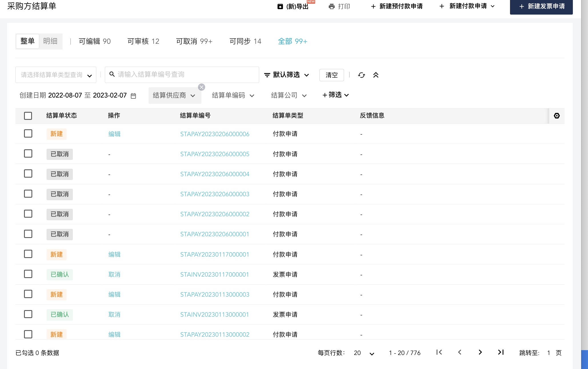
Task: Collapse filters with double-chevron up icon
Action: pyautogui.click(x=376, y=75)
